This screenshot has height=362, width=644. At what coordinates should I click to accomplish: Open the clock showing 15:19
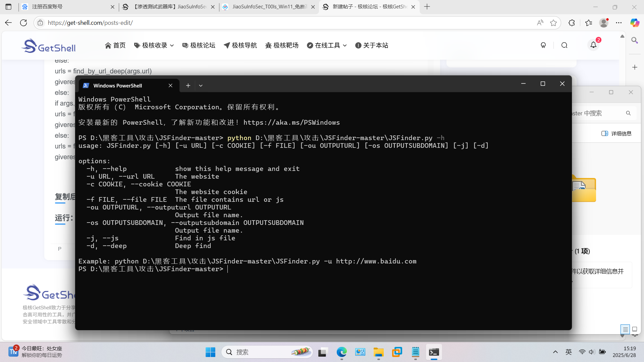point(624,352)
